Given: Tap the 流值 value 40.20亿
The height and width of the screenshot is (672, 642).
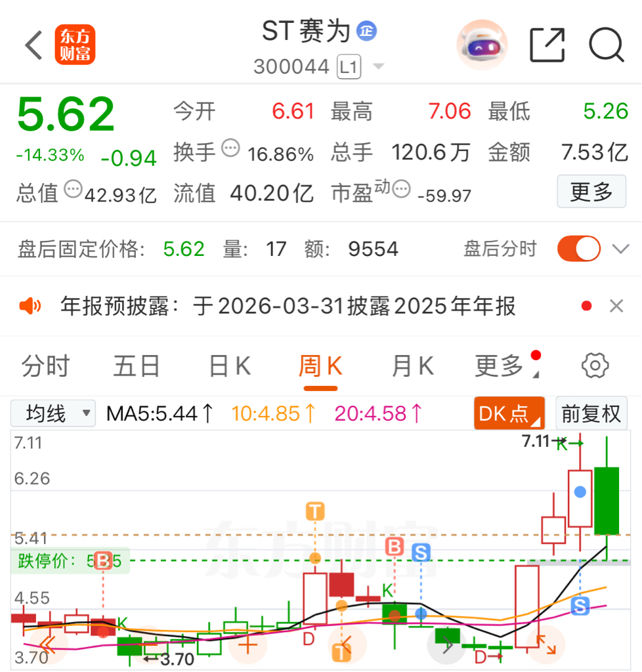Looking at the screenshot, I should click(272, 194).
